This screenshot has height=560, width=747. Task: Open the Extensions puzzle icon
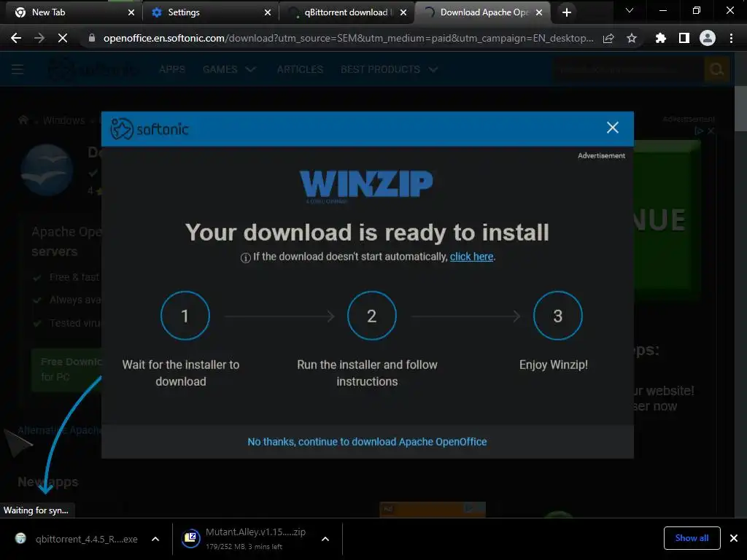pos(660,38)
